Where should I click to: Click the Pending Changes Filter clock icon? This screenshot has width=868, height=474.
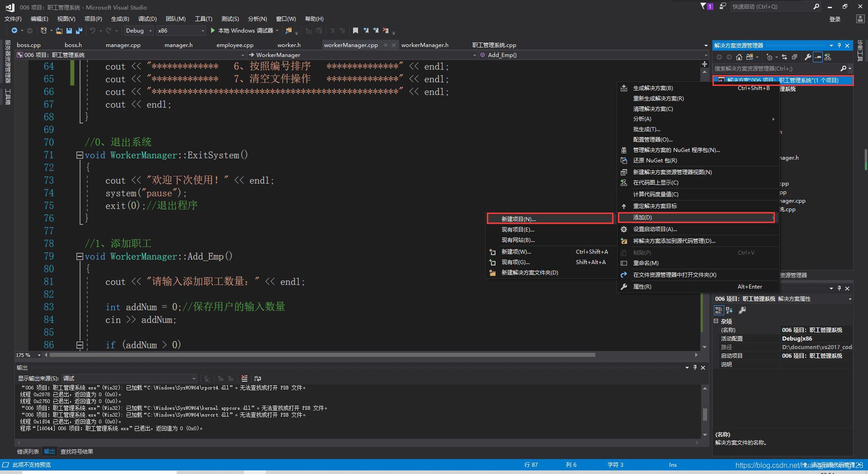[769, 57]
